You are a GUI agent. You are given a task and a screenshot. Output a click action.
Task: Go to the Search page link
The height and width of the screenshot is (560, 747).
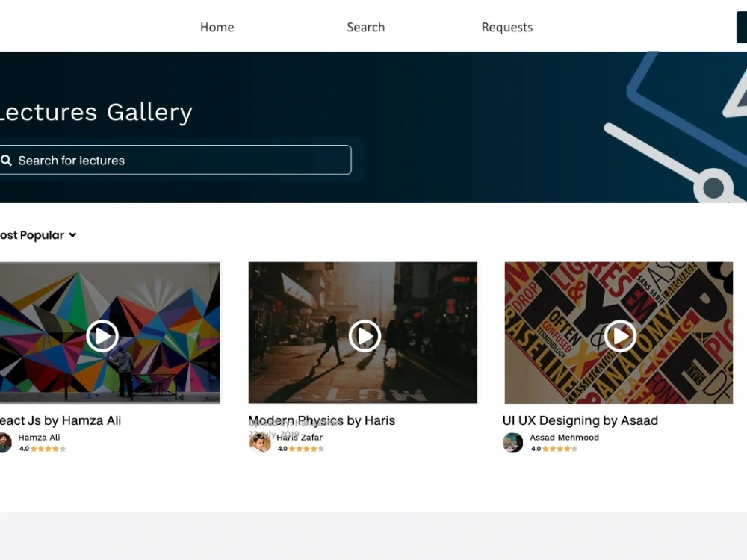tap(365, 27)
